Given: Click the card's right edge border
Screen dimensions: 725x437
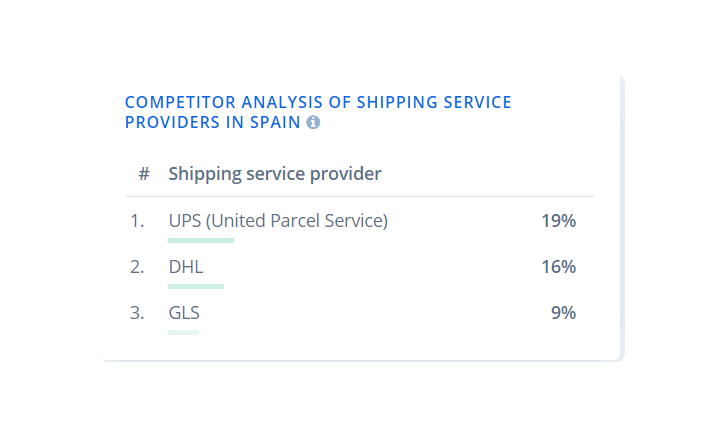Looking at the screenshot, I should (x=621, y=218).
